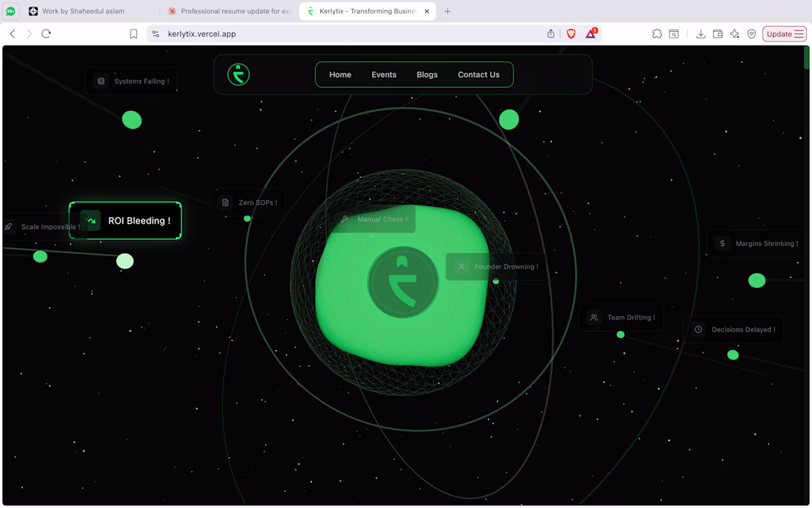812x508 pixels.
Task: Close the Kerlytix tab
Action: click(x=427, y=11)
